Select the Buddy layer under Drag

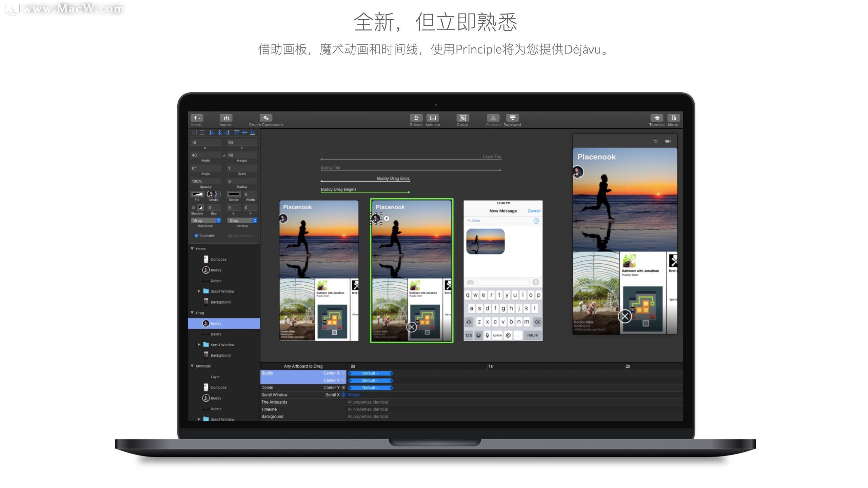pyautogui.click(x=224, y=323)
